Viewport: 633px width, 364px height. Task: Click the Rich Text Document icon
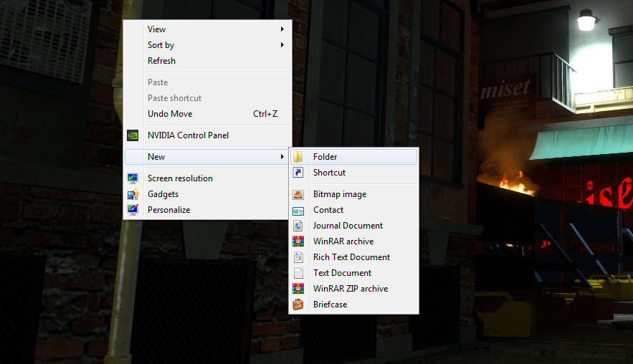coord(298,257)
